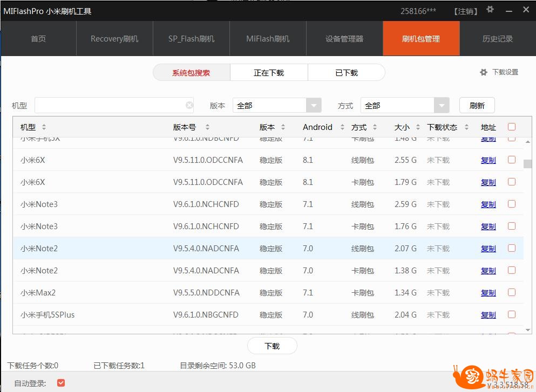Check the 小米Note3 2.59 G row checkbox
Viewport: 536px width, 392px height.
511,204
